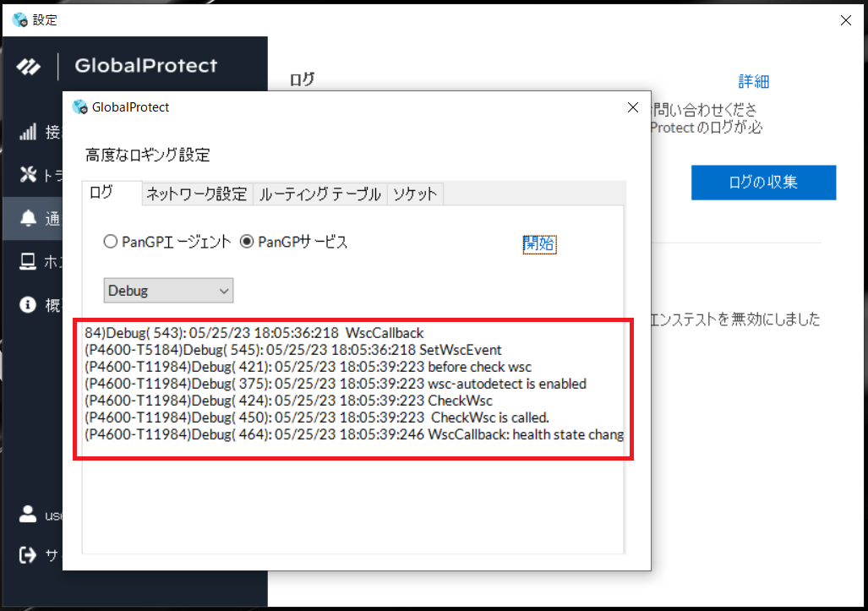
Task: Click the log line 'before check wsc'
Action: (308, 367)
